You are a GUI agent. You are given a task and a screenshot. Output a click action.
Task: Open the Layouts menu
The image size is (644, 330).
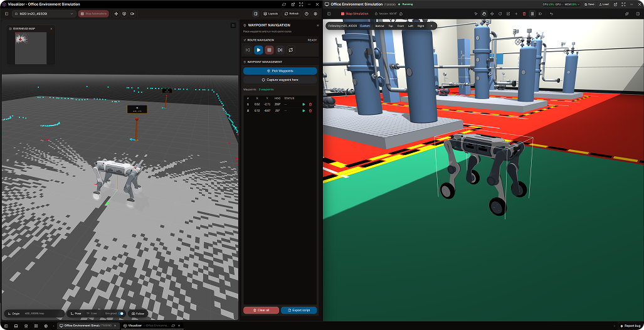[x=271, y=14]
